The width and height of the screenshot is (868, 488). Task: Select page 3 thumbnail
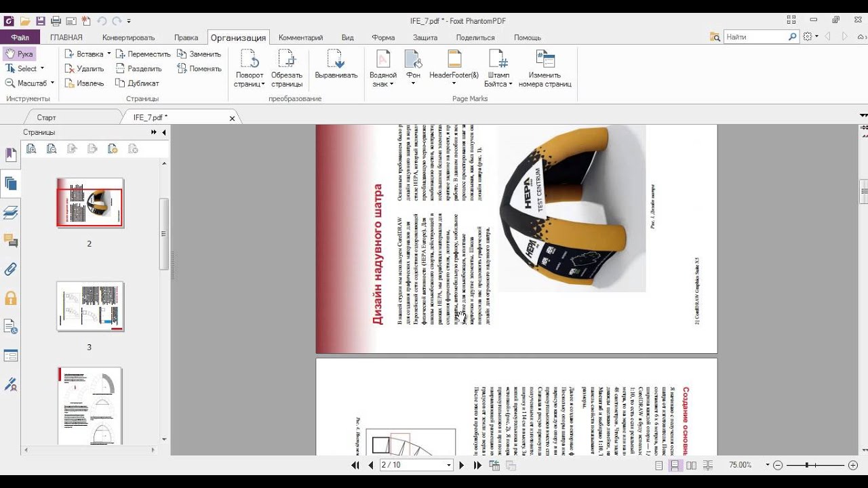[90, 306]
